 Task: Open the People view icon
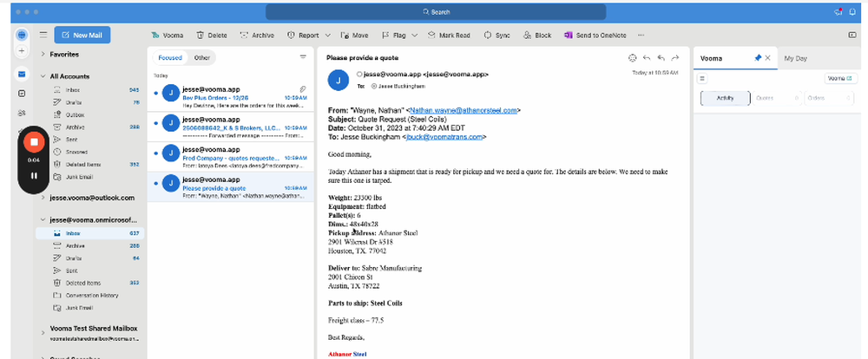(x=22, y=113)
